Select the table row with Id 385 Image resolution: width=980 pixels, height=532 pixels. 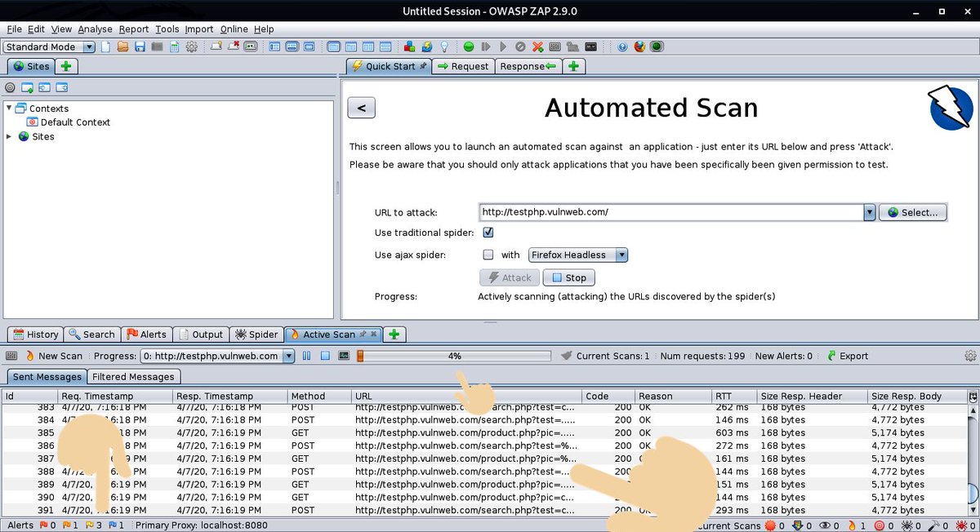pyautogui.click(x=484, y=433)
